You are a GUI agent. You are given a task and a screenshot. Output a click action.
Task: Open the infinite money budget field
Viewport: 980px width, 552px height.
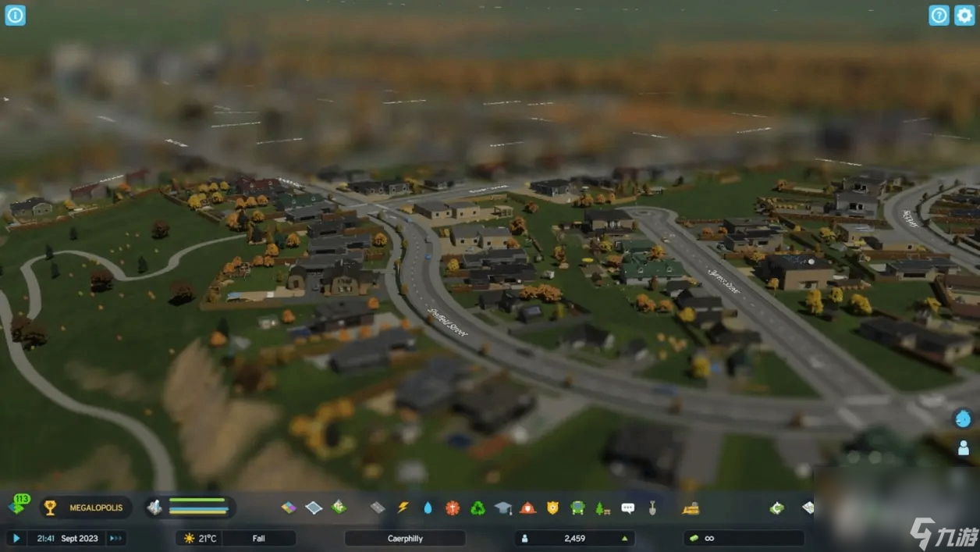click(x=744, y=538)
